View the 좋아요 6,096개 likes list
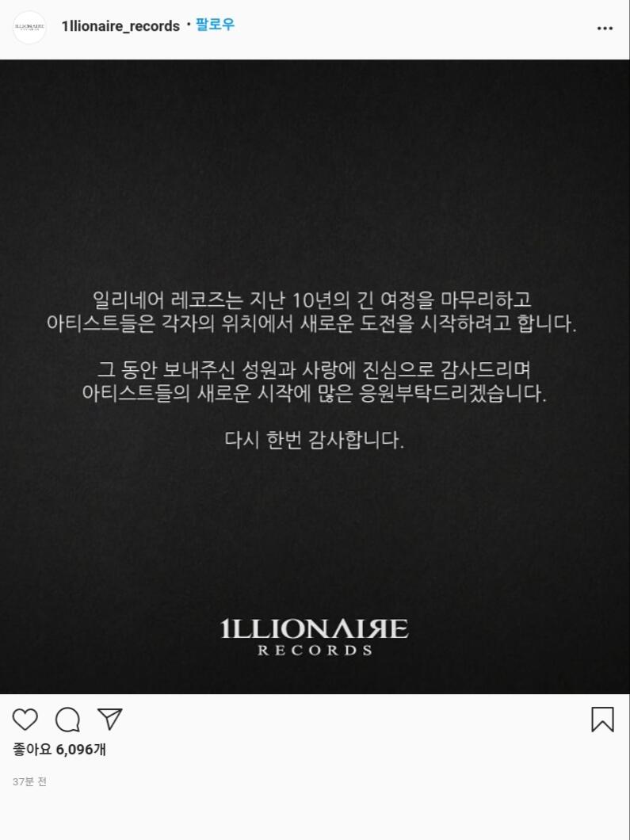This screenshot has width=630, height=840. 59,749
